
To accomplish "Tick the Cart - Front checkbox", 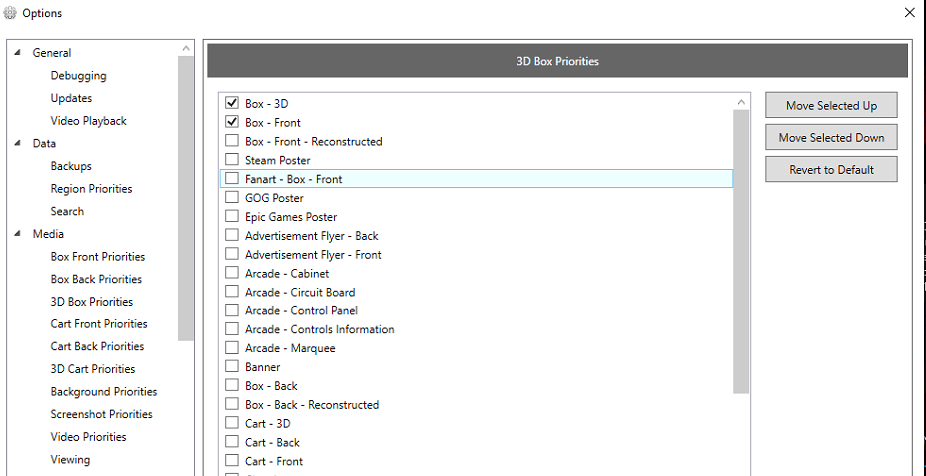I will click(x=232, y=461).
